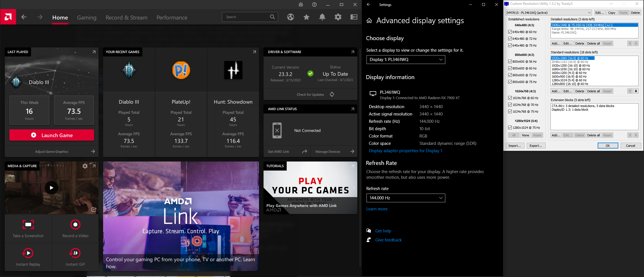
Task: Expand the Your Recent Games panel
Action: 254,52
